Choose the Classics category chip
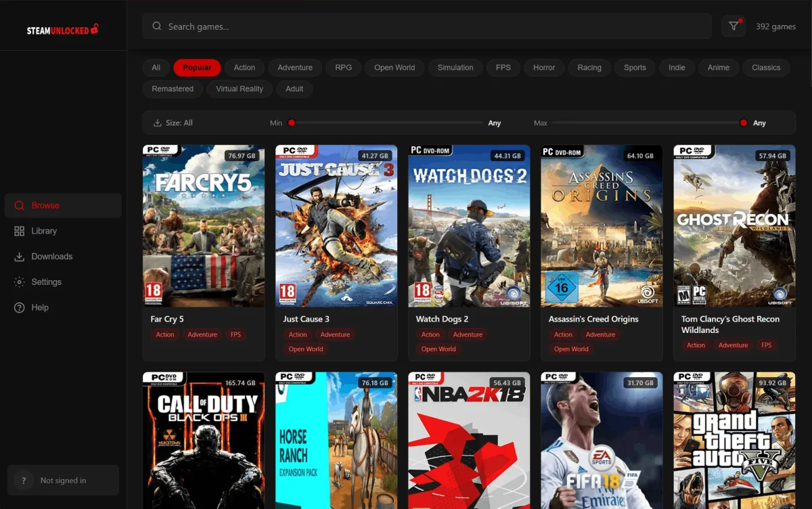Viewport: 812px width, 509px height. pyautogui.click(x=766, y=68)
